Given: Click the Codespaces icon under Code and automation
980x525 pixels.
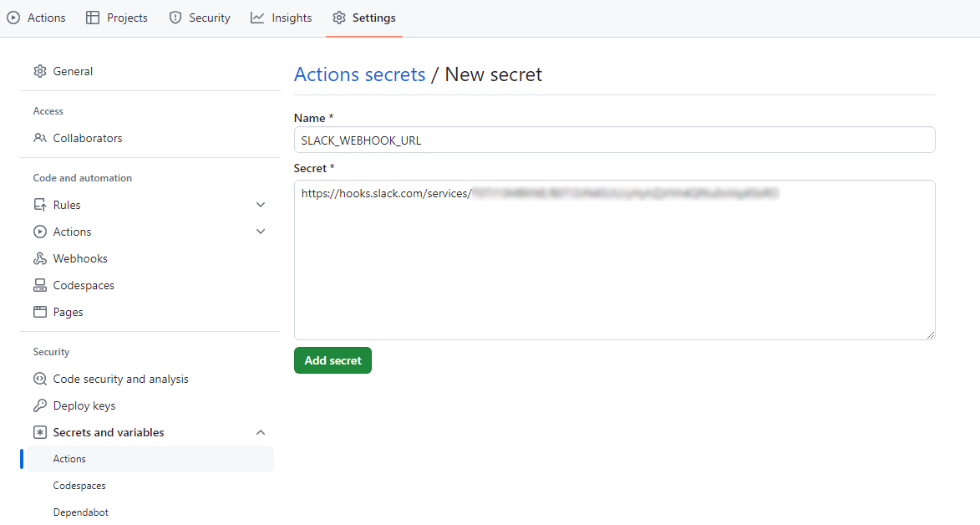Looking at the screenshot, I should [x=40, y=285].
